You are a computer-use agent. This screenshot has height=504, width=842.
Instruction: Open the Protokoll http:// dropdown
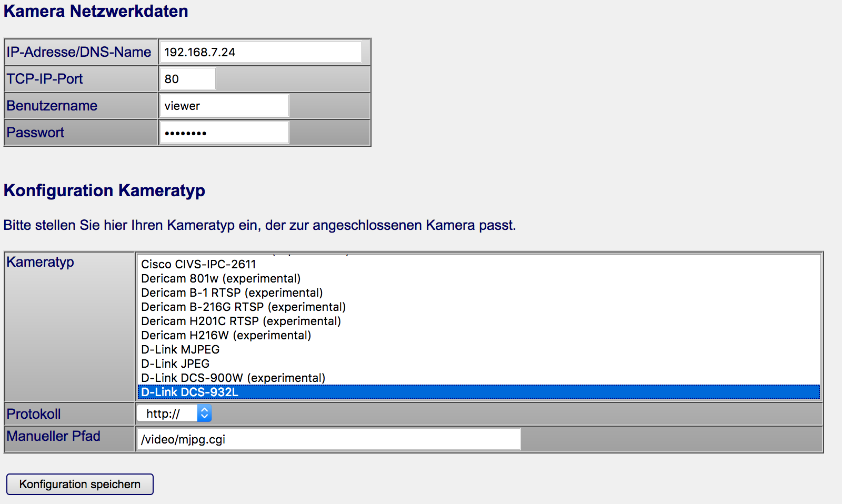(x=174, y=414)
